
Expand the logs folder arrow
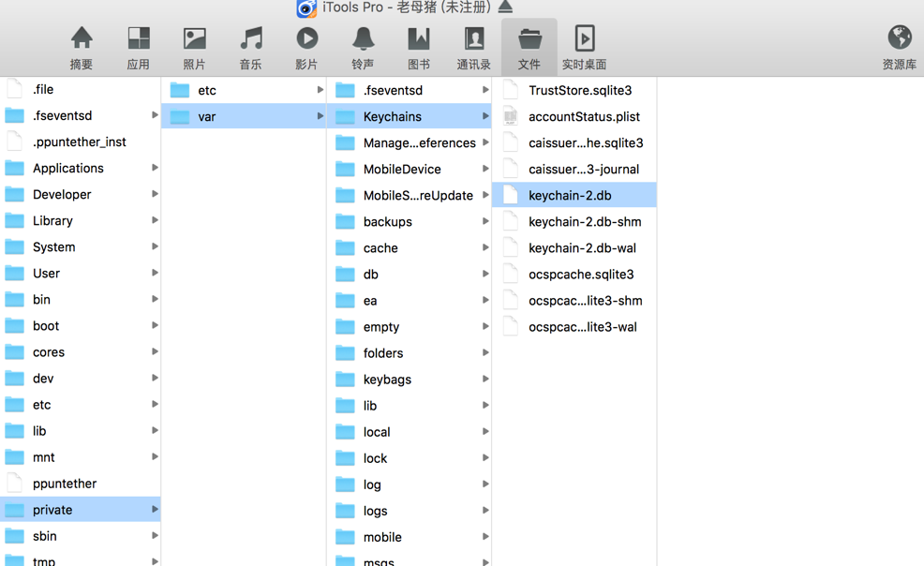click(485, 511)
